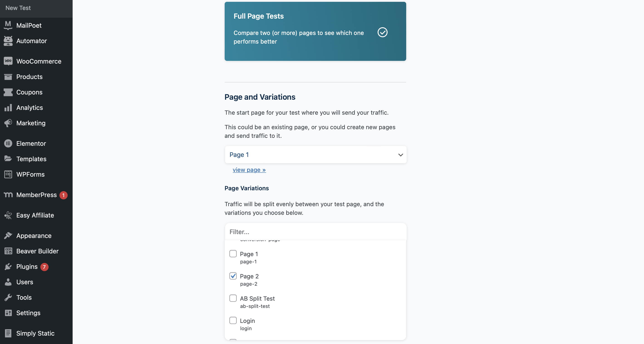644x344 pixels.
Task: Click the MemberPress logo icon
Action: [x=8, y=195]
